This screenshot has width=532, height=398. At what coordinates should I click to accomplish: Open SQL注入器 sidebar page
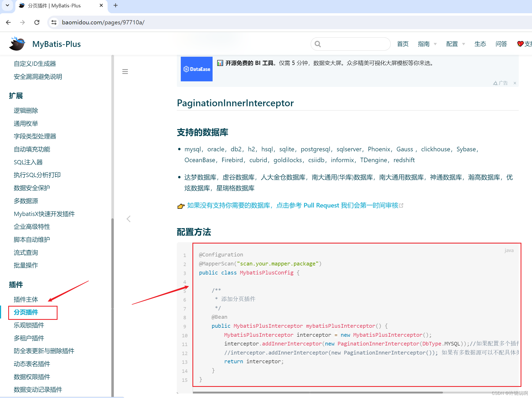[28, 162]
